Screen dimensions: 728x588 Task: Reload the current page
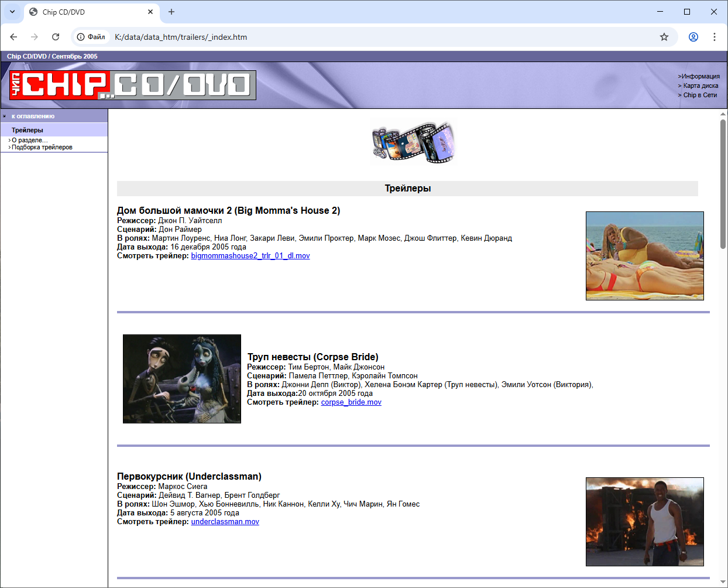click(56, 37)
